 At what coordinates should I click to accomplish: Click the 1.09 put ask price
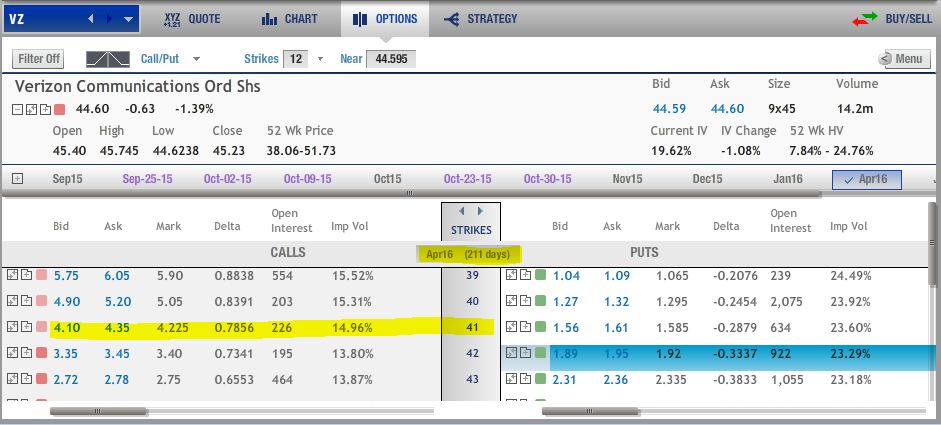616,276
